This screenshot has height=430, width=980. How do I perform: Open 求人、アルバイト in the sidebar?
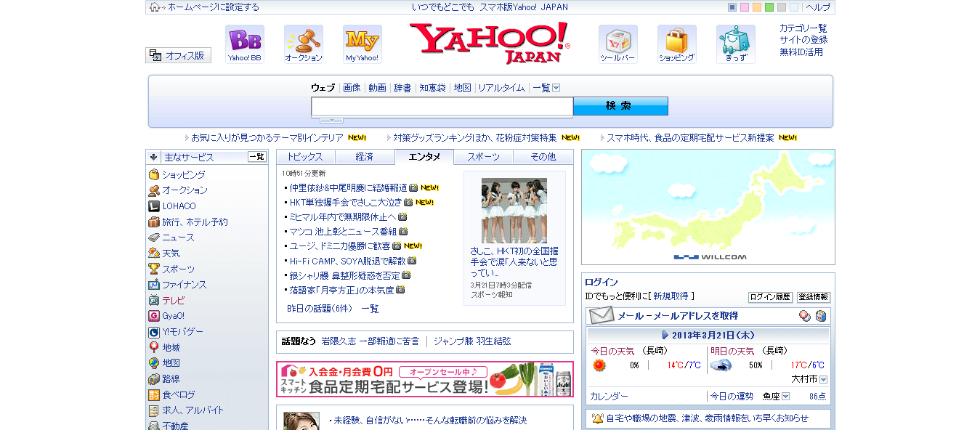(193, 410)
